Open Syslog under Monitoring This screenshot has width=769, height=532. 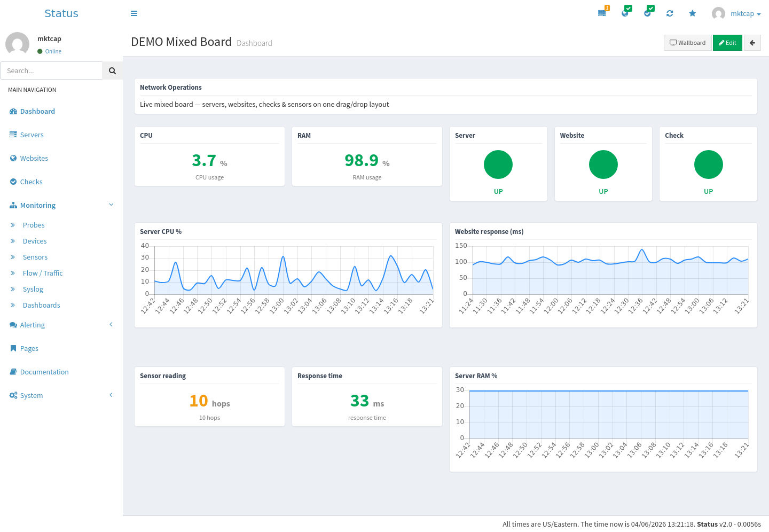33,289
